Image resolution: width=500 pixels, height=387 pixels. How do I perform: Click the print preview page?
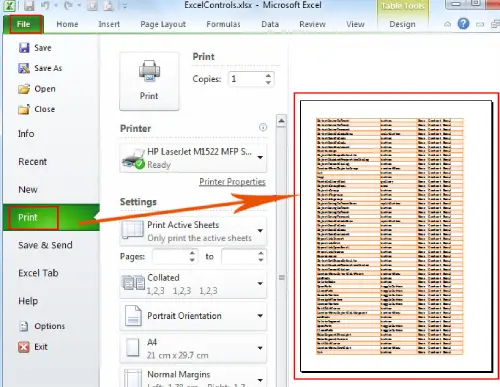coord(396,236)
